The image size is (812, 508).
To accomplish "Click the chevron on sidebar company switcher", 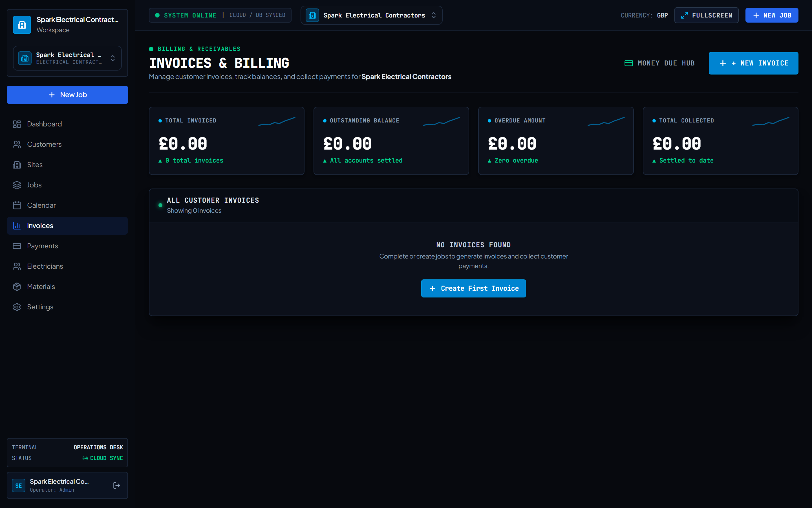I will [113, 58].
